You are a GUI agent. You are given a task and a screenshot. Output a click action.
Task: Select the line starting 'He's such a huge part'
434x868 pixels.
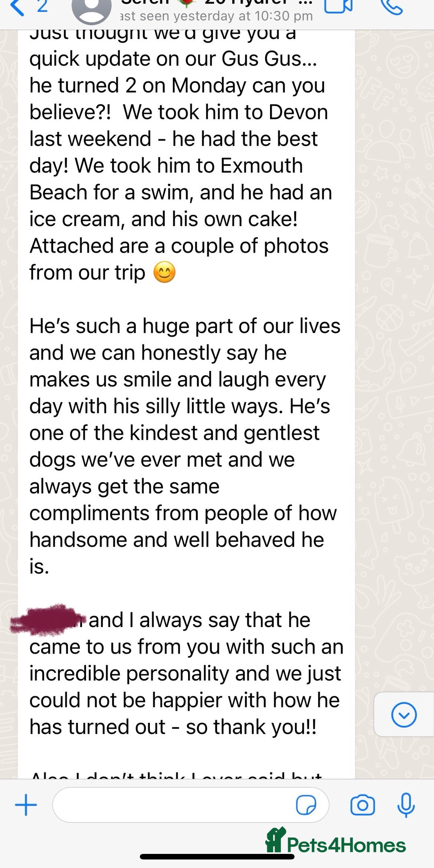pyautogui.click(x=185, y=326)
